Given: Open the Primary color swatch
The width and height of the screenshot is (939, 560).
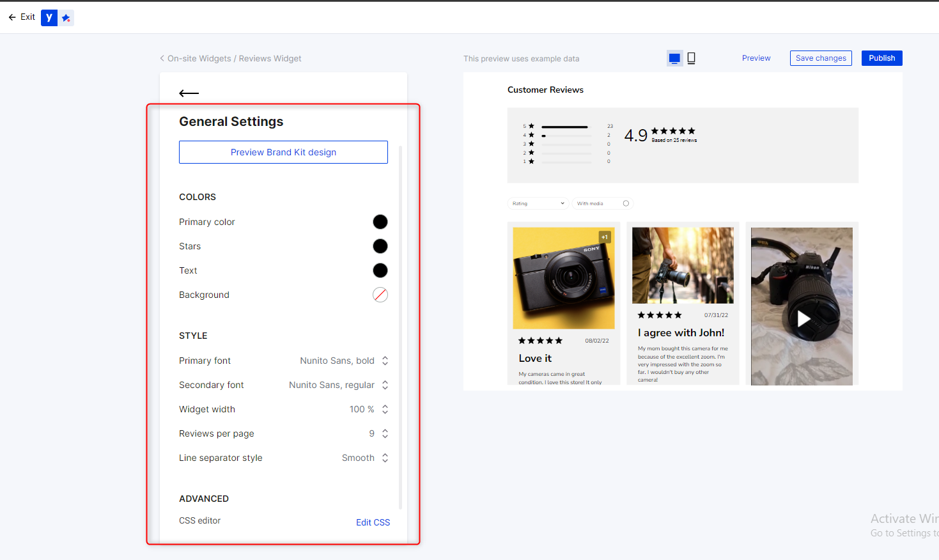Looking at the screenshot, I should (x=380, y=222).
